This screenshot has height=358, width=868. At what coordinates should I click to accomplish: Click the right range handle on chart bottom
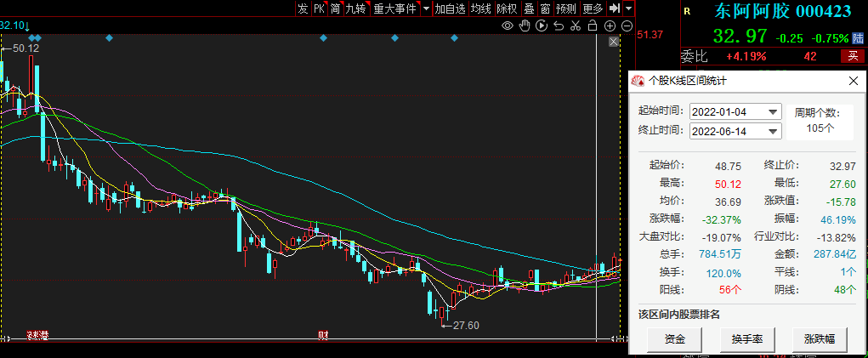pos(614,338)
